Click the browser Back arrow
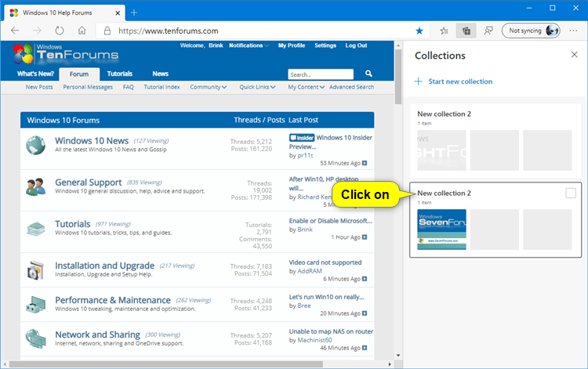The image size is (588, 369). point(15,31)
